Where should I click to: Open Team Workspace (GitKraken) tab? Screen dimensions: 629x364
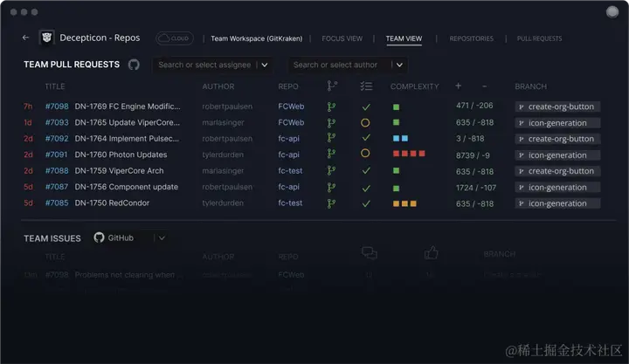point(256,38)
